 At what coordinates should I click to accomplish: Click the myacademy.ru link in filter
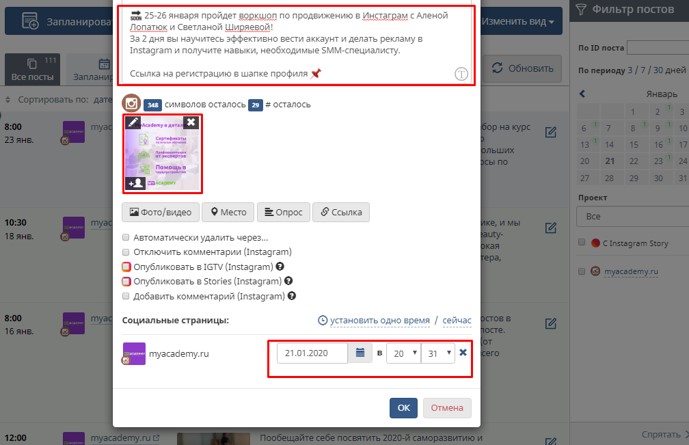631,271
